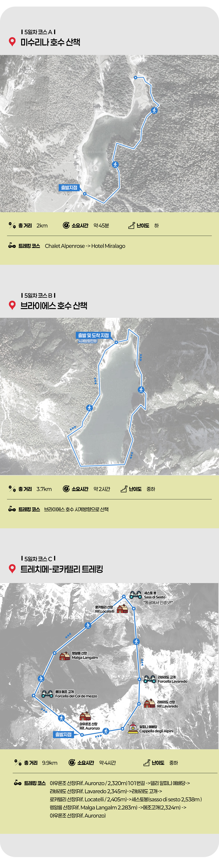Viewport: 219px width, 868px height.
Task: Click the hiker marker on Braies lake's east shore
Action: (x=141, y=390)
